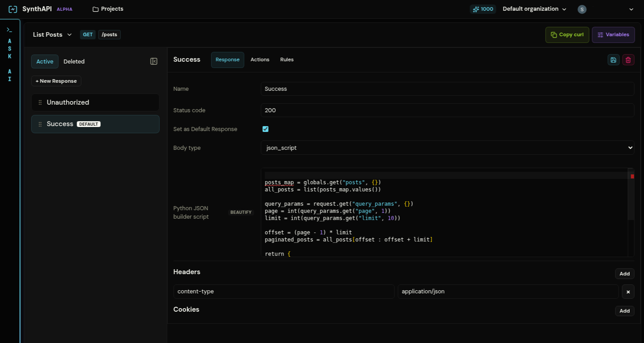The width and height of the screenshot is (644, 343).
Task: Remove the content-type header with x
Action: point(628,292)
